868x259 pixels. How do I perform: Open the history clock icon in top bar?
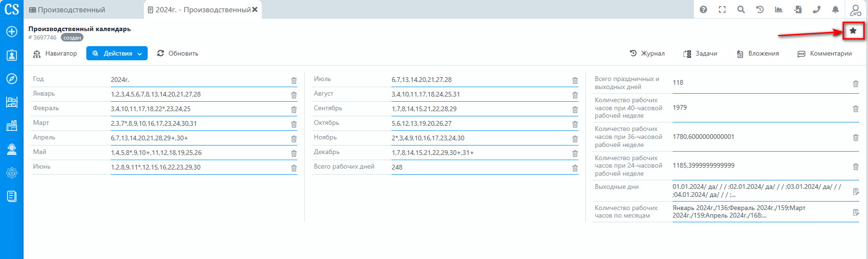(x=760, y=9)
